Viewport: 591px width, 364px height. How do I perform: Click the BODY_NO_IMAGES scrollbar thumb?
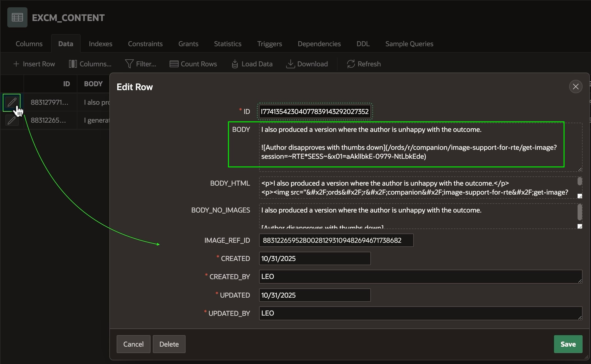(x=580, y=212)
